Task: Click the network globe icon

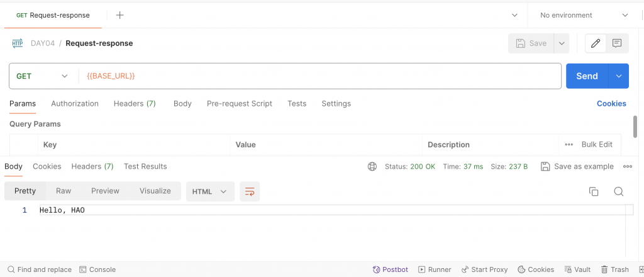Action: click(x=372, y=167)
